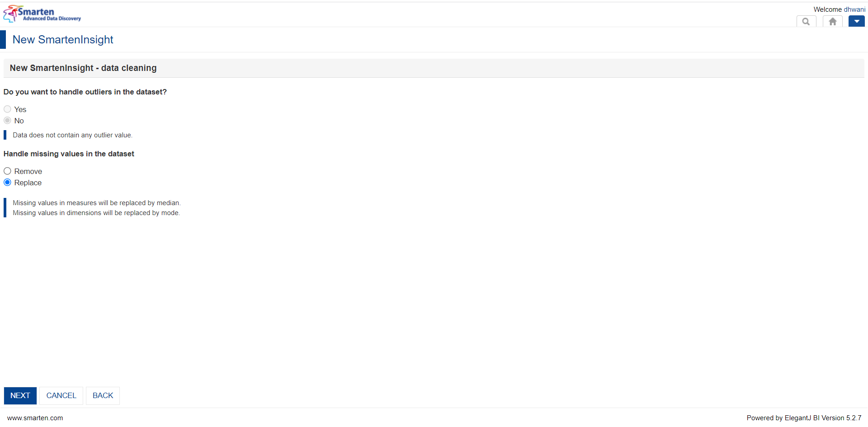Go to the home page icon

[x=832, y=21]
